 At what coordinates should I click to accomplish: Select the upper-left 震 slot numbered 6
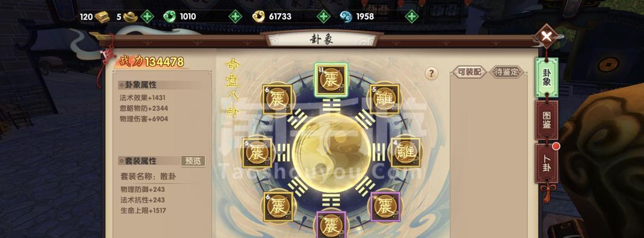pyautogui.click(x=277, y=99)
